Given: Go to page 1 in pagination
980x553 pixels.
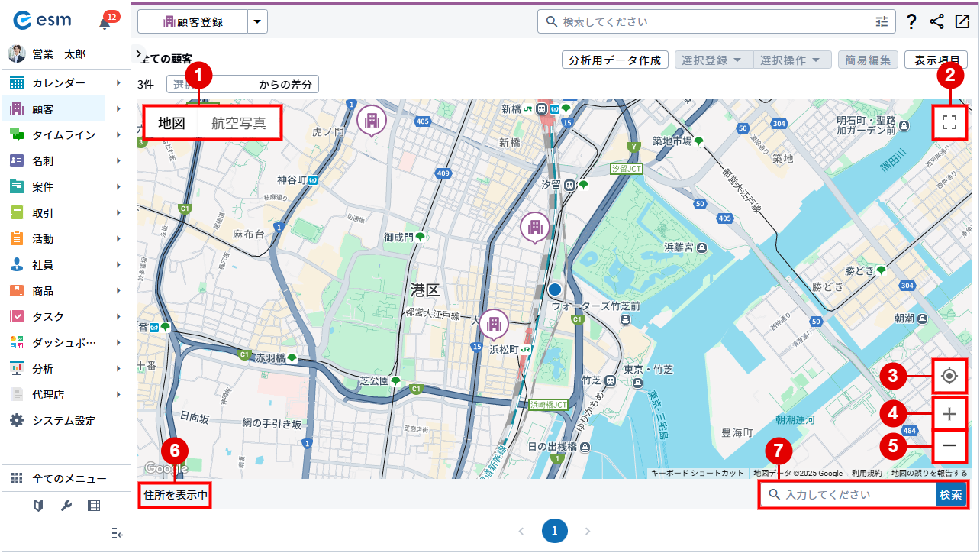Looking at the screenshot, I should coord(555,530).
